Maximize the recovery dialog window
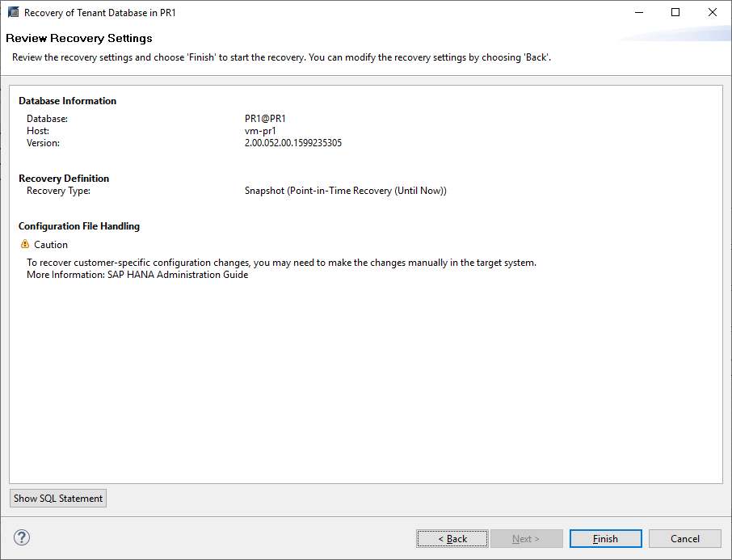Viewport: 732px width, 560px height. (x=675, y=13)
